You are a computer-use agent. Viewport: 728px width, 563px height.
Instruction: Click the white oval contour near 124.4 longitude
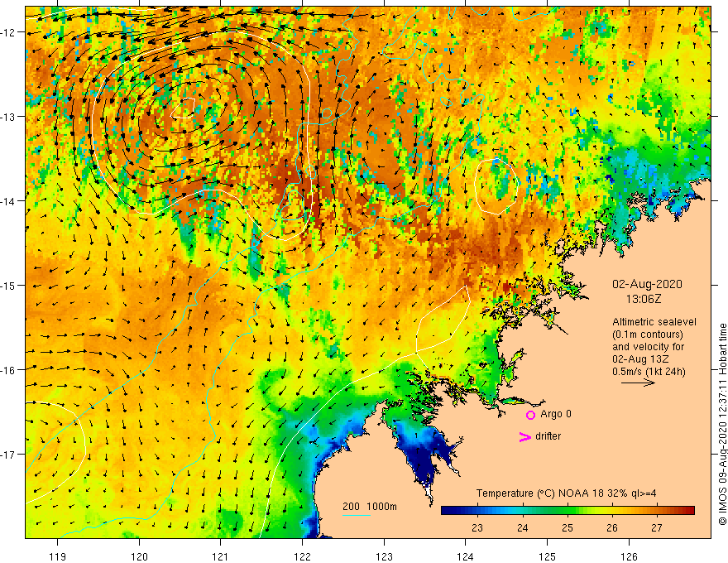tap(496, 186)
